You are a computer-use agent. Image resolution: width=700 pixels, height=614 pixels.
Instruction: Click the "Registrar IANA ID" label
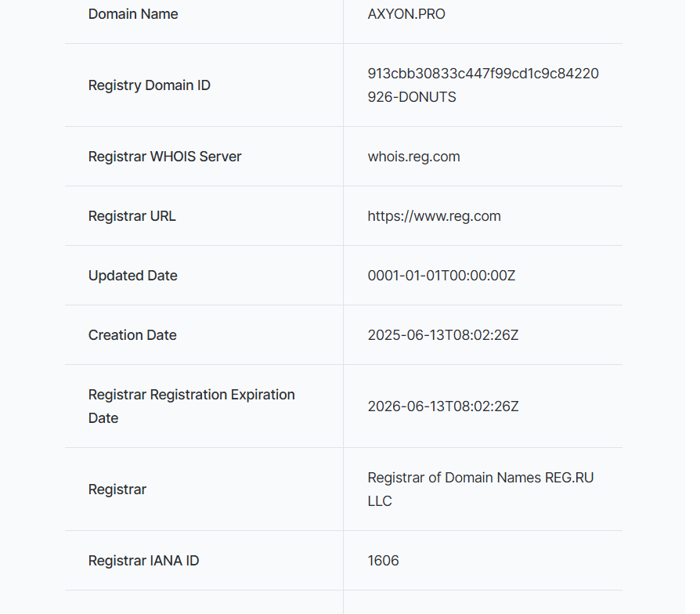(x=144, y=561)
